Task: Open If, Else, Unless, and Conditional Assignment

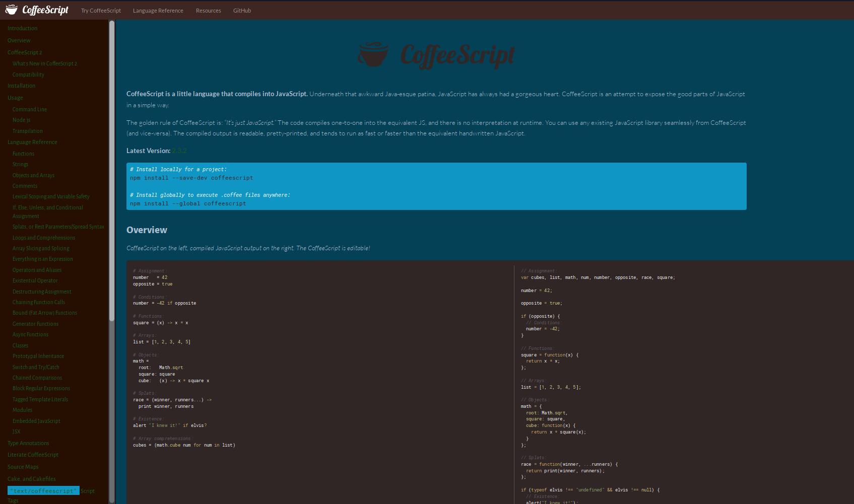Action: click(x=48, y=211)
